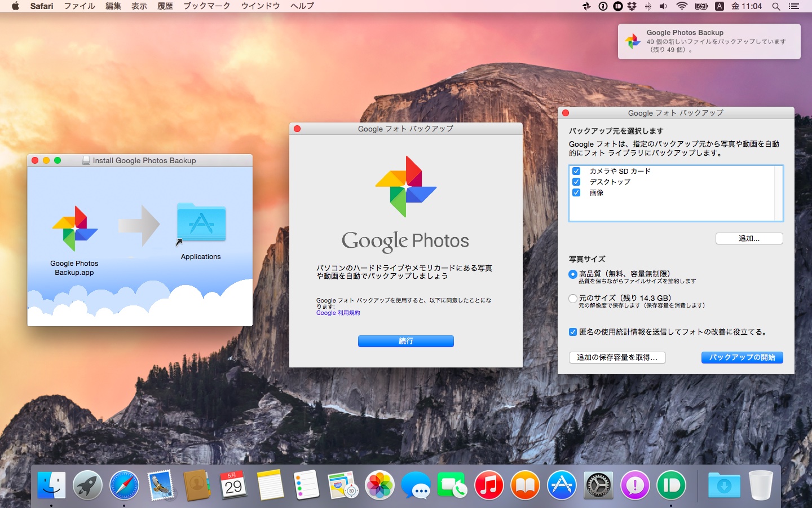Click the Google Photos pinwheel menu bar icon
Screen dimensions: 812x508
[x=586, y=6]
